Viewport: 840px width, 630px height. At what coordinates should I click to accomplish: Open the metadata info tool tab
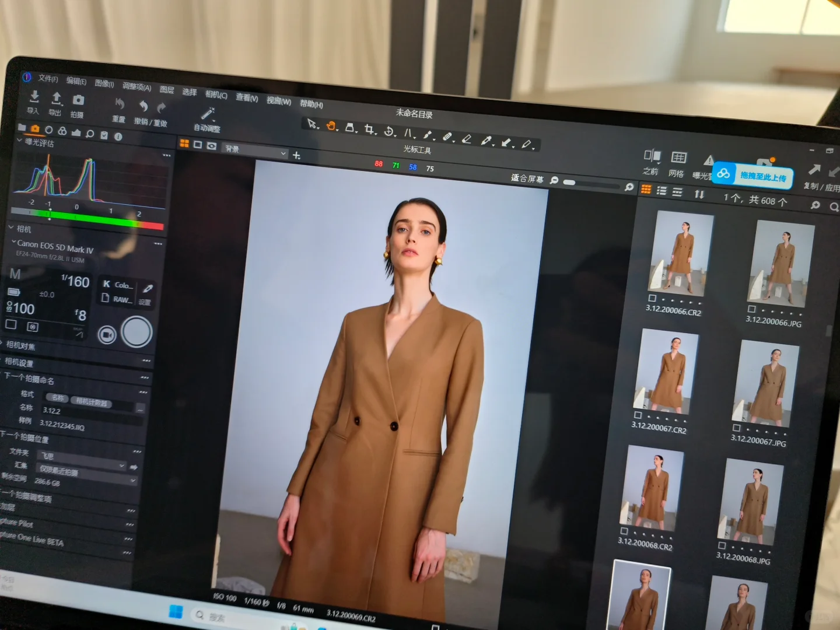tap(118, 136)
